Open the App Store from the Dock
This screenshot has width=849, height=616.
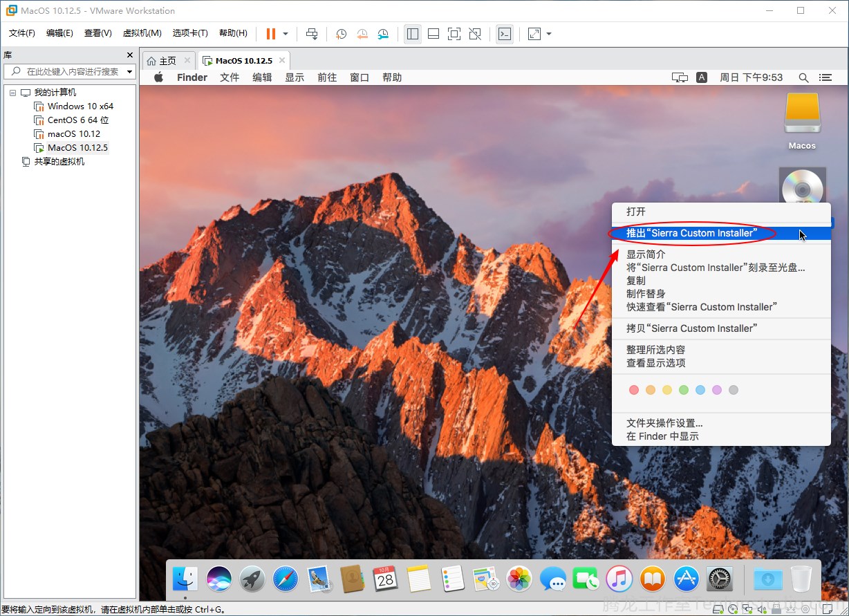[x=686, y=579]
